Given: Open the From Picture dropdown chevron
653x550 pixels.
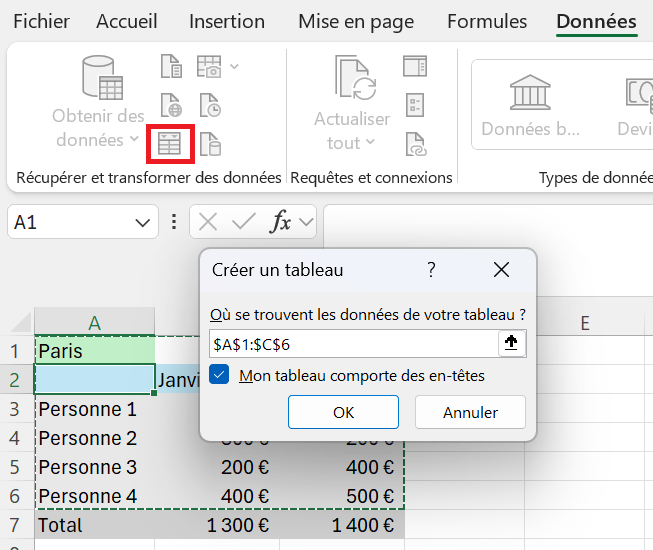Looking at the screenshot, I should pos(235,67).
